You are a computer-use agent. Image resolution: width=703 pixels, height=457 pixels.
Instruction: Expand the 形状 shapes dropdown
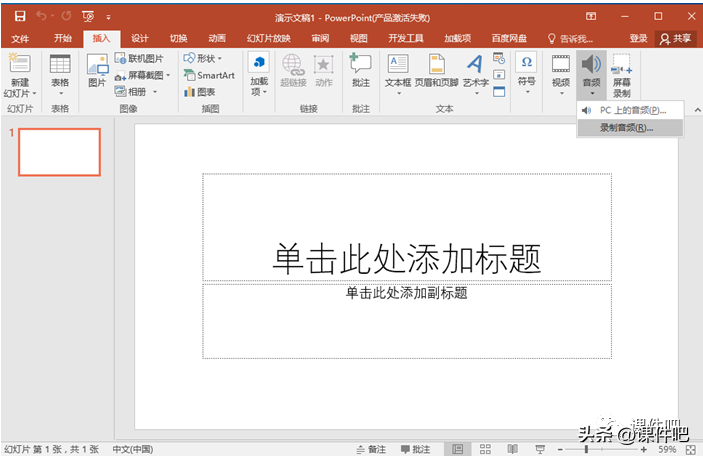pos(220,58)
